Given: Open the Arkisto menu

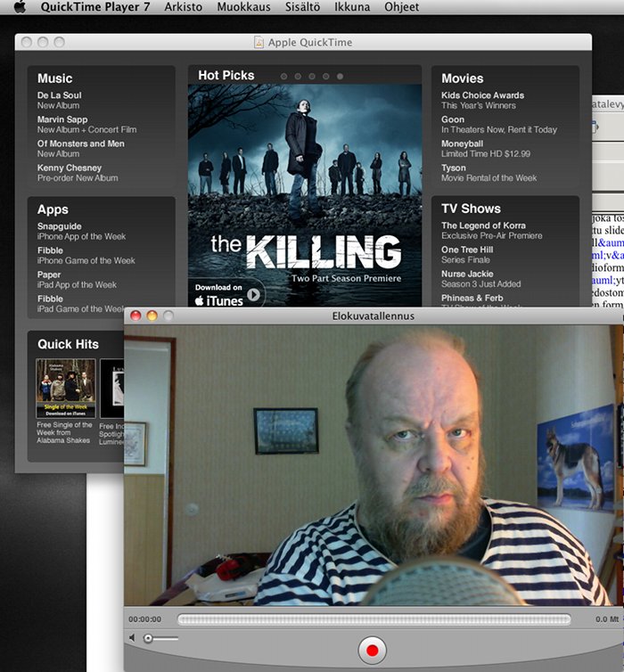Looking at the screenshot, I should [x=183, y=7].
